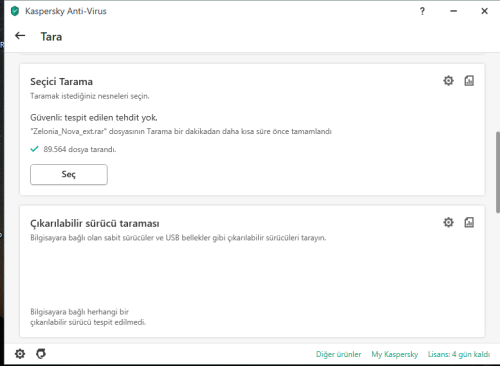
Task: Open Diğer ürünler link
Action: pos(338,354)
